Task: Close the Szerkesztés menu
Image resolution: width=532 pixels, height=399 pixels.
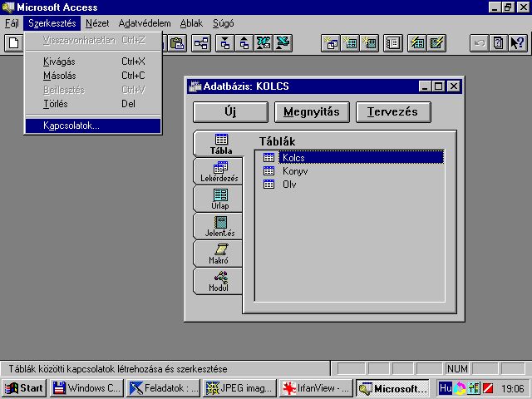Action: click(x=52, y=23)
